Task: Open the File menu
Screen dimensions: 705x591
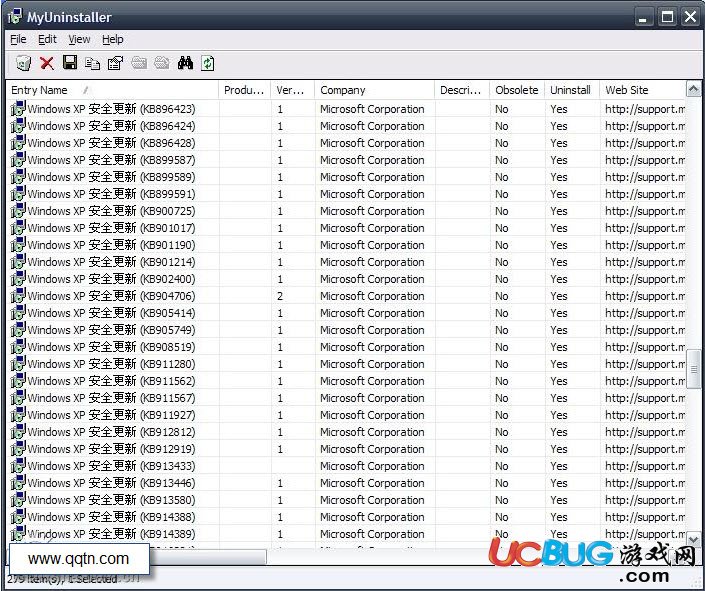Action: coord(18,40)
